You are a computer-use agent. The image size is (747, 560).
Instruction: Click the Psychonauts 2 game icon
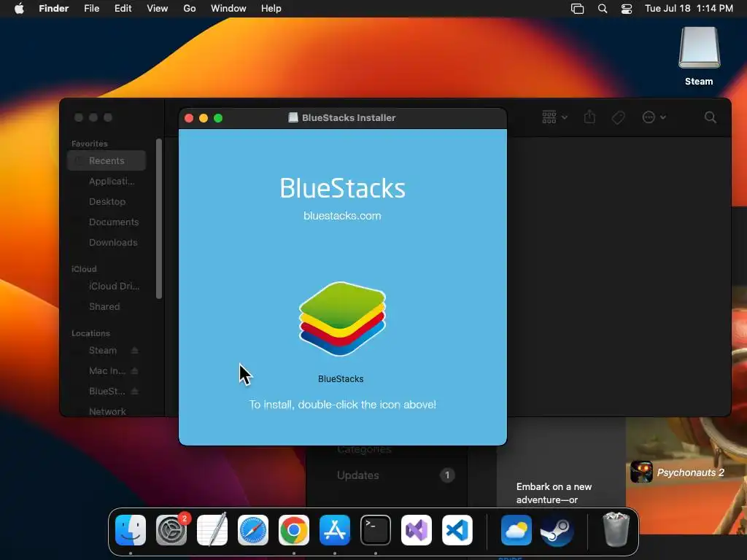point(642,472)
